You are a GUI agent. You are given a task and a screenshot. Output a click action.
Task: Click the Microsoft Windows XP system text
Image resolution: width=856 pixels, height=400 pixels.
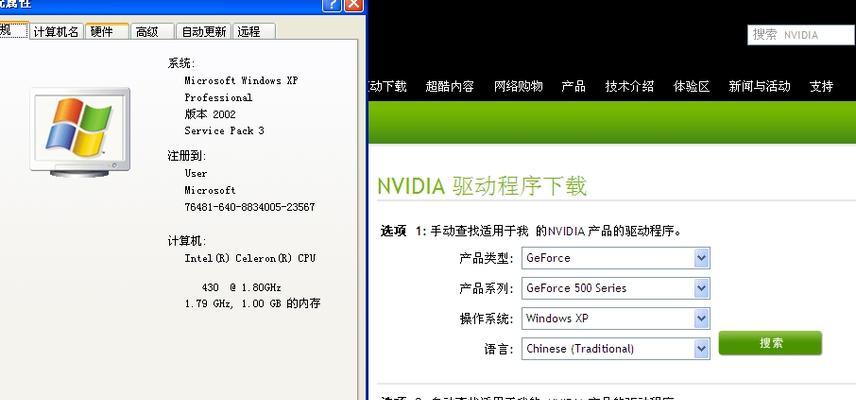pos(241,80)
